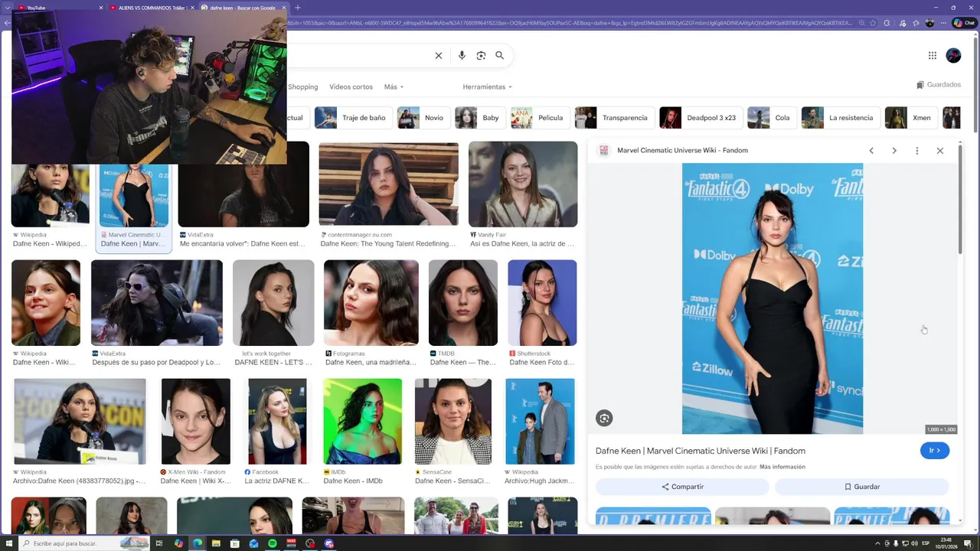Close the dafne keen search tab
This screenshot has width=980, height=551.
283,8
